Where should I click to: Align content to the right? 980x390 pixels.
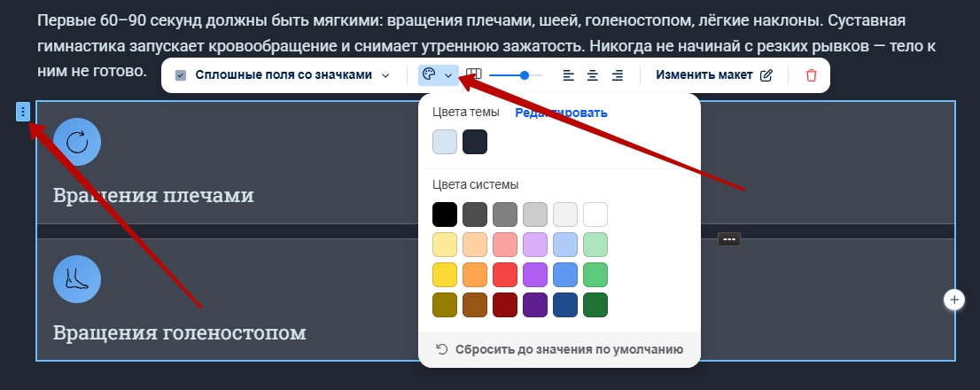pos(618,75)
